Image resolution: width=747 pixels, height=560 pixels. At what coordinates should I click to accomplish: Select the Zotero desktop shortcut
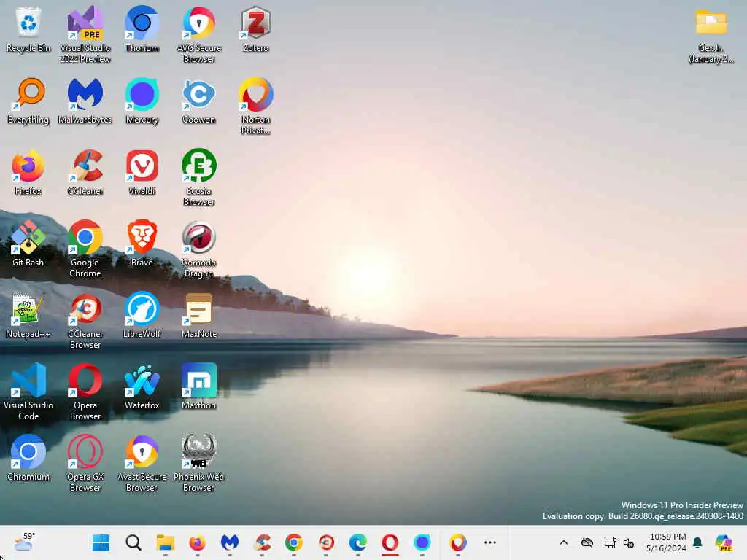pyautogui.click(x=256, y=29)
